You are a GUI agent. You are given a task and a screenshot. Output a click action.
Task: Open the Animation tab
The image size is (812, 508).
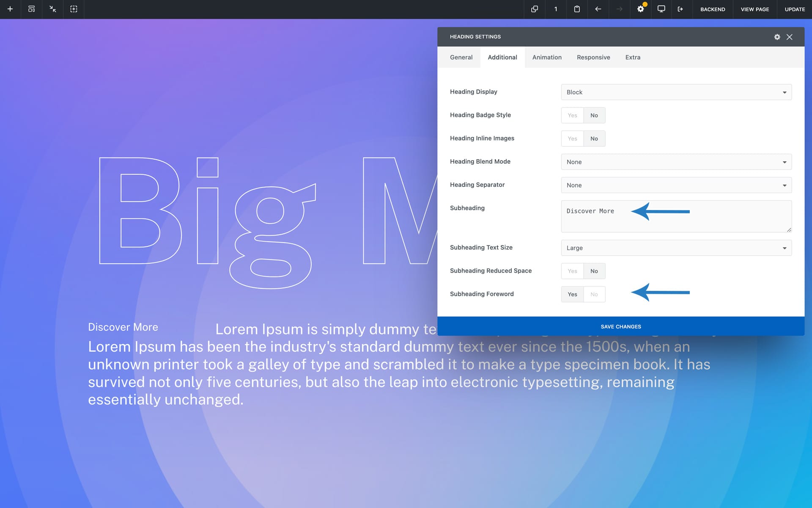coord(547,57)
